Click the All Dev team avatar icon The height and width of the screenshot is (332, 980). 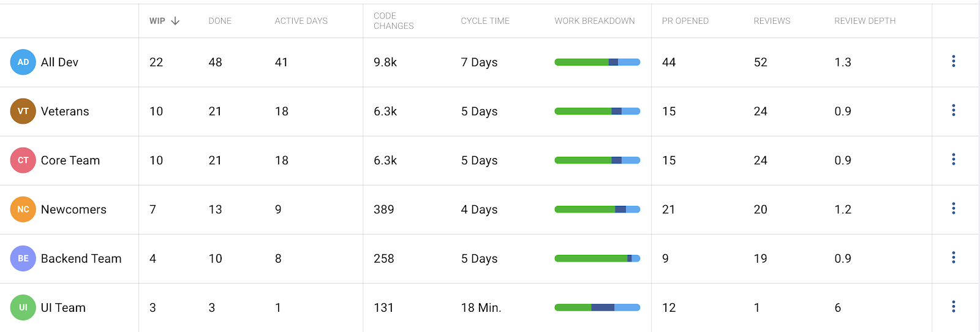point(23,62)
